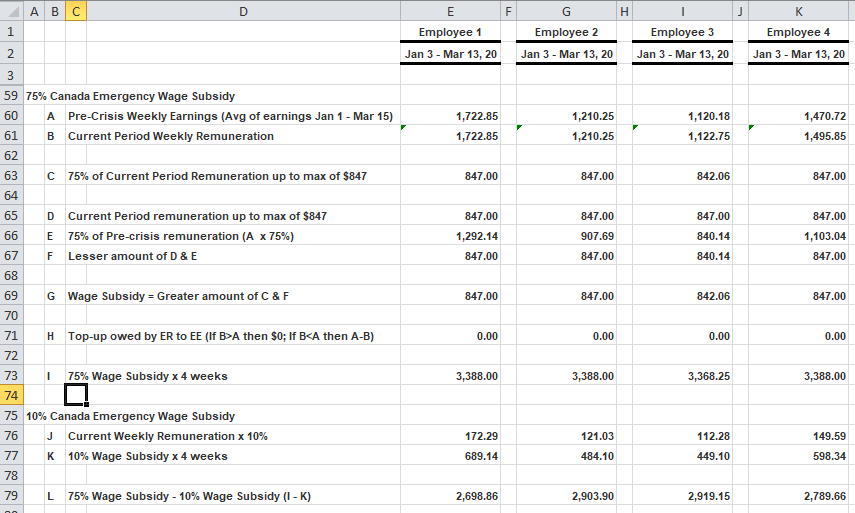Select Employee 3 row C value 842.06
This screenshot has height=513, width=855.
coord(682,176)
